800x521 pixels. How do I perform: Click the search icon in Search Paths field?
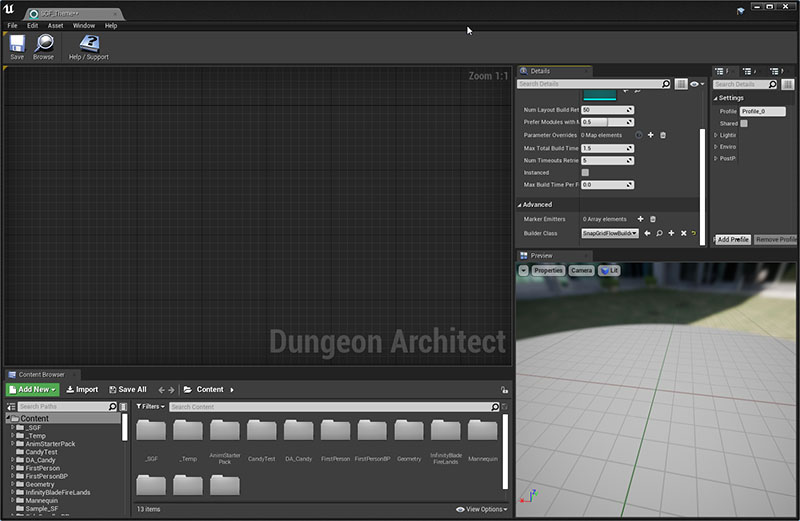click(113, 407)
